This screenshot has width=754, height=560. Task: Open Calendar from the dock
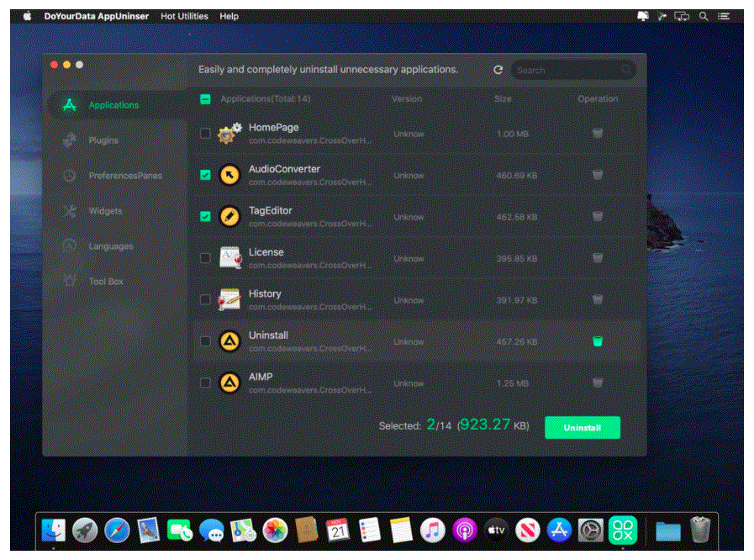click(338, 531)
